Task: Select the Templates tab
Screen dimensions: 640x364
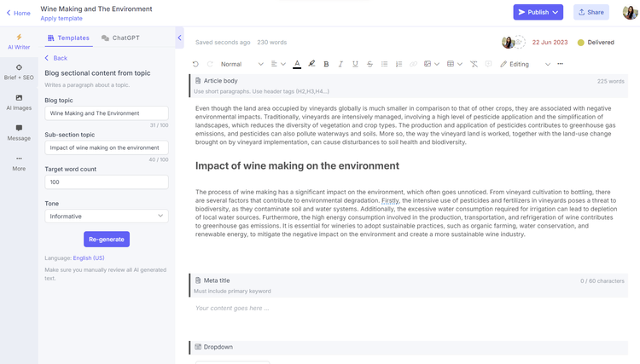Action: [68, 38]
